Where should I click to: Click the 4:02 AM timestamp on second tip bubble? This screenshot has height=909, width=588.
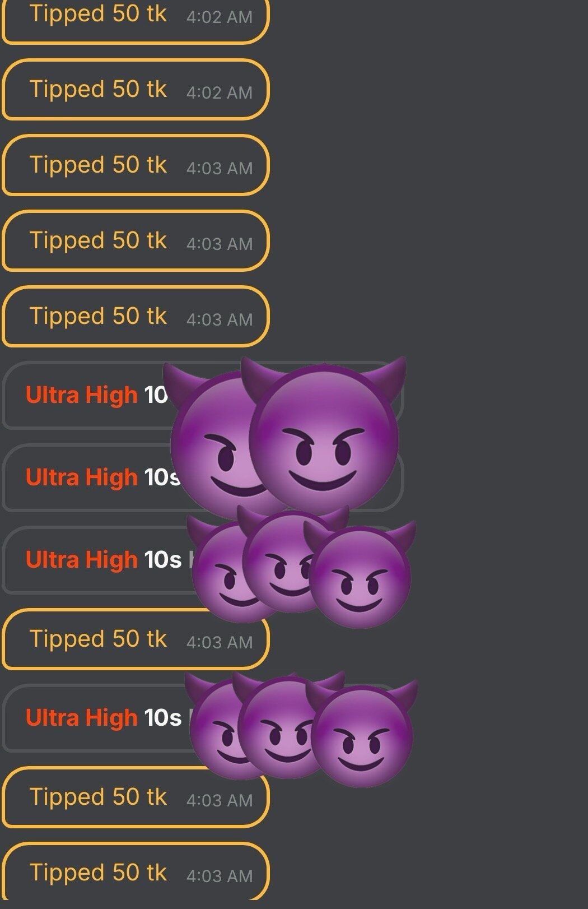[x=220, y=92]
